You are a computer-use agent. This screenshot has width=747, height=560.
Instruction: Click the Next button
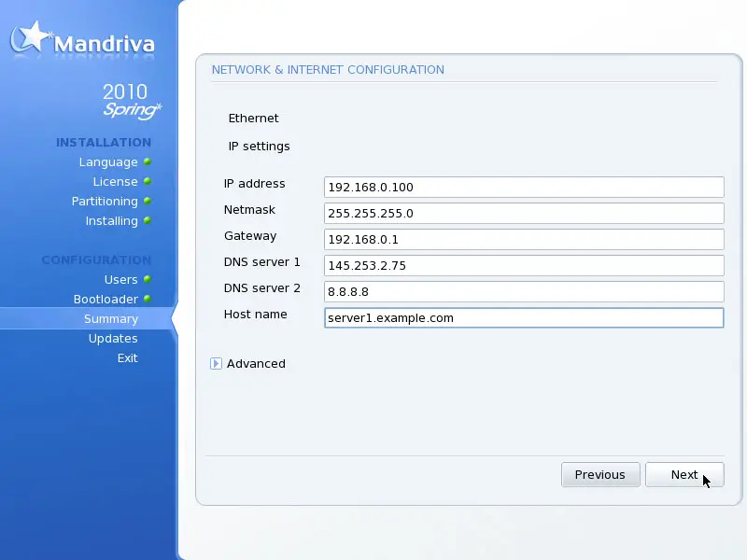684,475
